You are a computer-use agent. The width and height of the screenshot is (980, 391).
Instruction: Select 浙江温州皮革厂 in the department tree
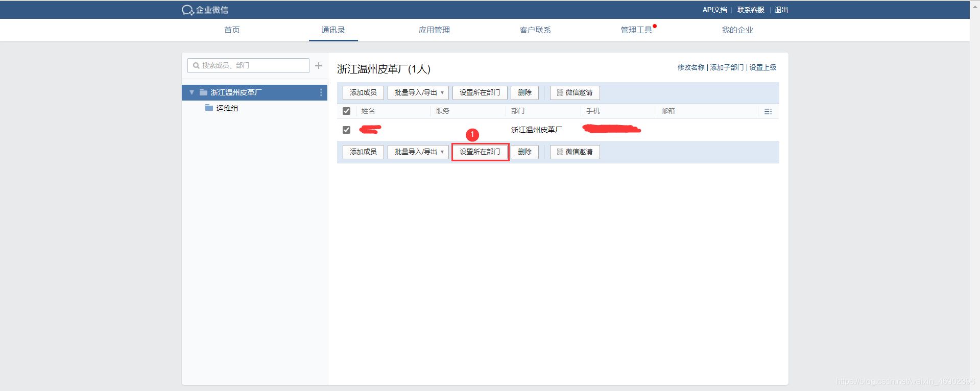tap(254, 92)
